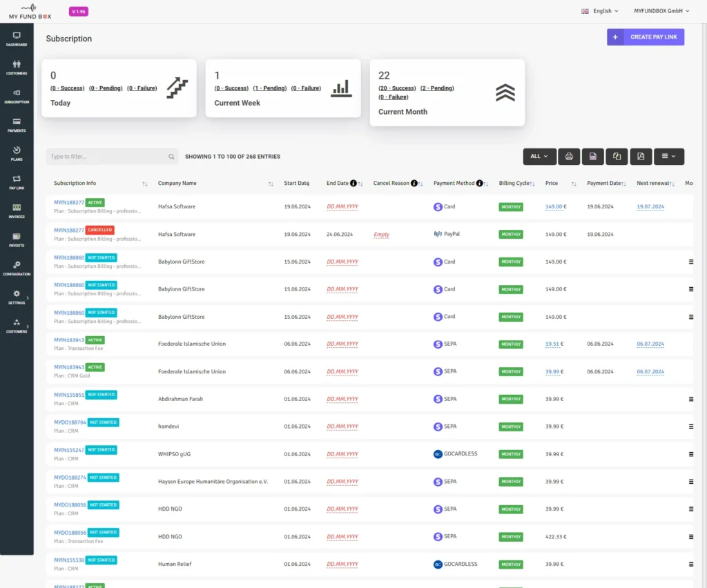The image size is (707, 588).
Task: Open Plans from the sidebar
Action: pos(17,154)
